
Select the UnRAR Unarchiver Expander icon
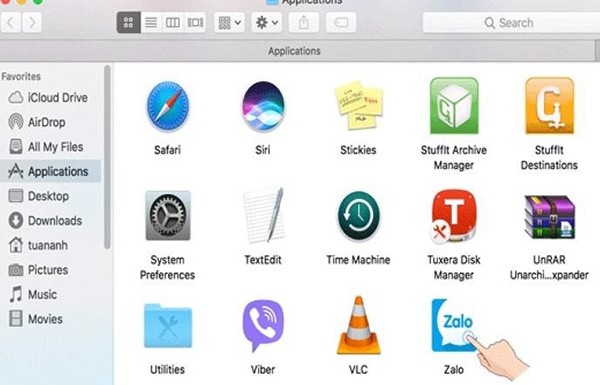click(549, 217)
